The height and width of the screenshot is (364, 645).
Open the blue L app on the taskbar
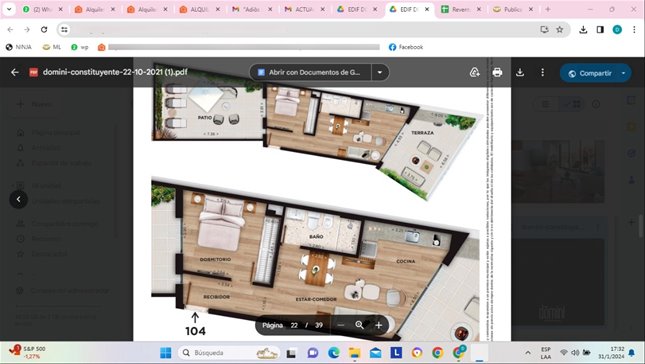pyautogui.click(x=396, y=352)
